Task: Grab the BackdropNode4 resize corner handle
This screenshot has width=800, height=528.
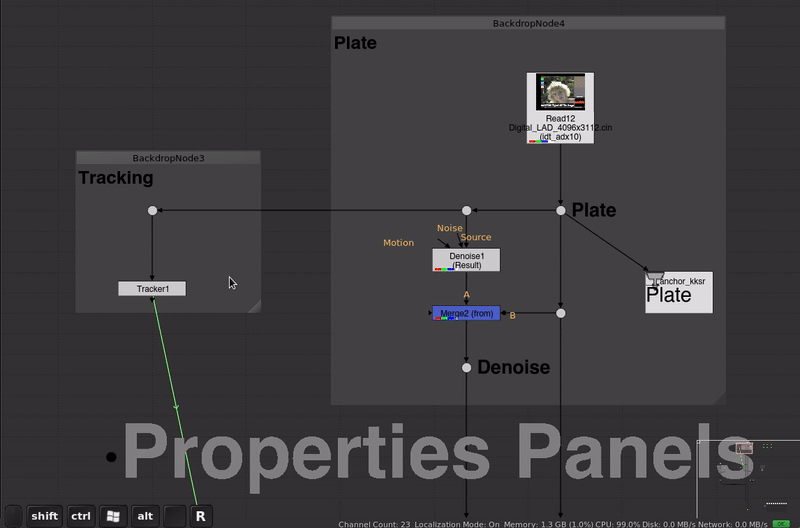Action: coord(719,398)
